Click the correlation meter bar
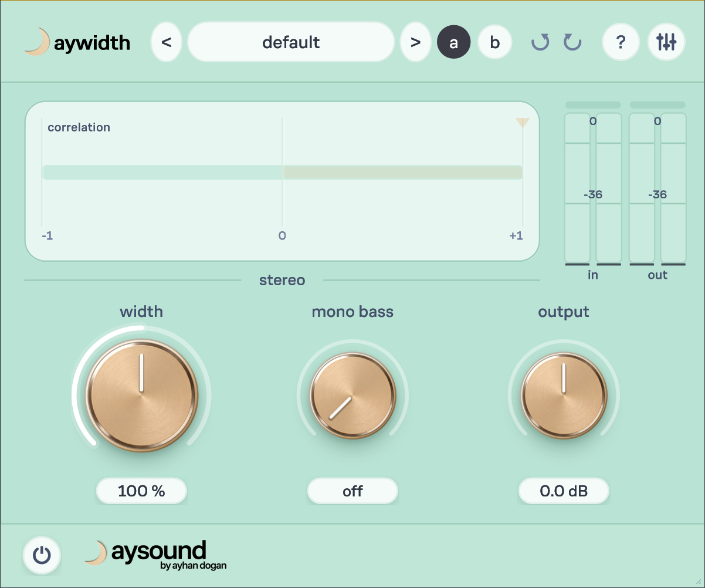The width and height of the screenshot is (705, 588). 282,172
